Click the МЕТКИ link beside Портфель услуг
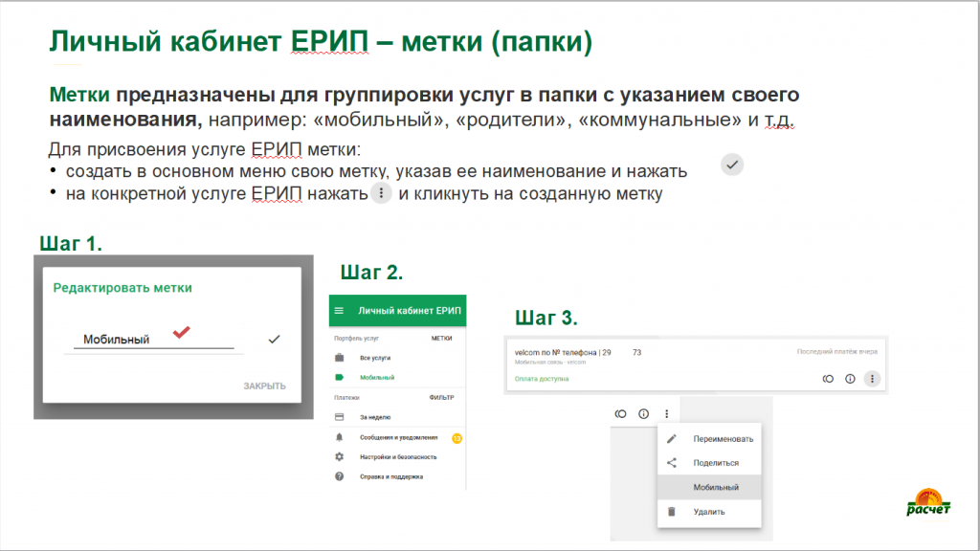Viewport: 980px width, 551px height. pos(441,338)
